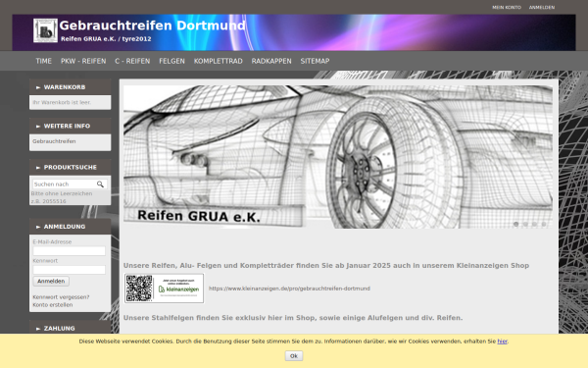588x368 pixels.
Task: Click the Anmelden login button
Action: coord(51,281)
